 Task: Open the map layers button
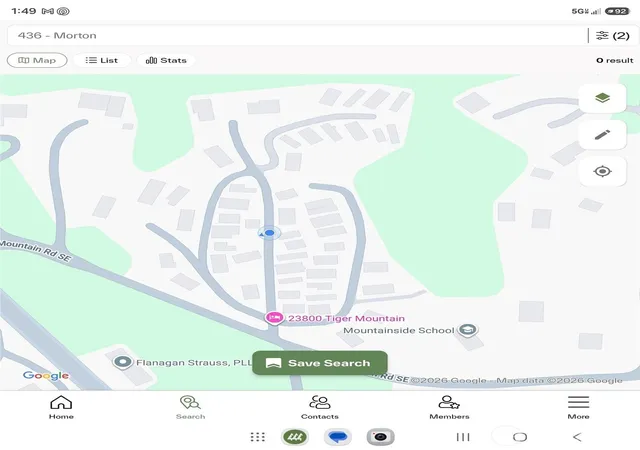(x=602, y=98)
